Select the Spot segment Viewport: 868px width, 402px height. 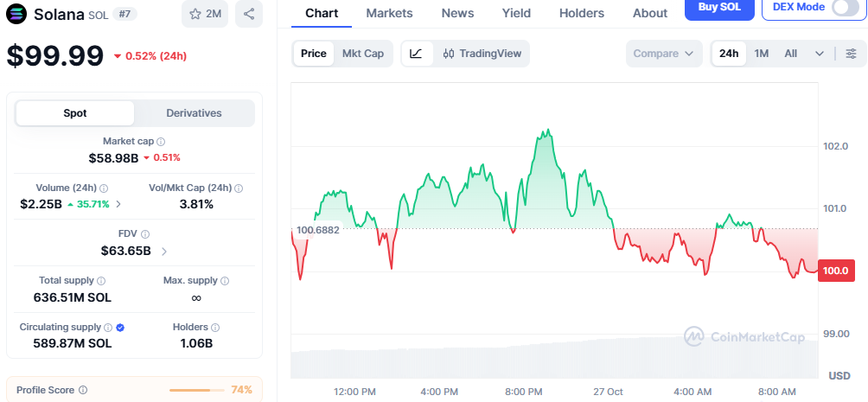[74, 113]
